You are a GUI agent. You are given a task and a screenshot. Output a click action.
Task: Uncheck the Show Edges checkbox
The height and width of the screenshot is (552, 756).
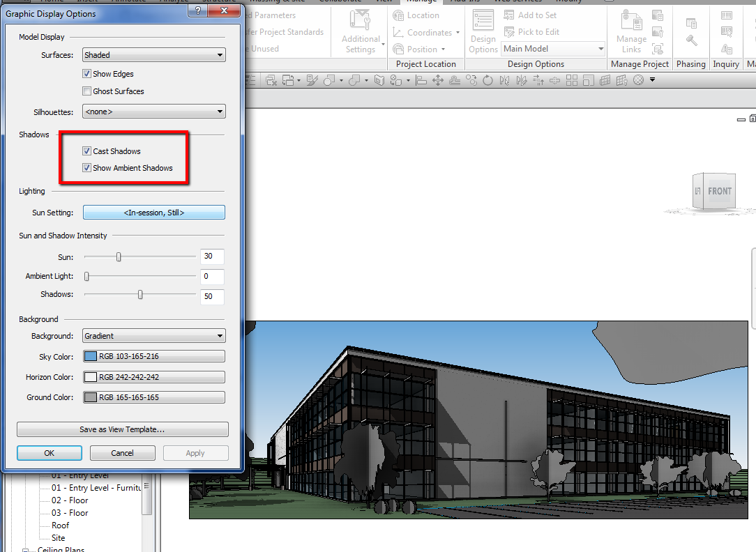point(87,74)
